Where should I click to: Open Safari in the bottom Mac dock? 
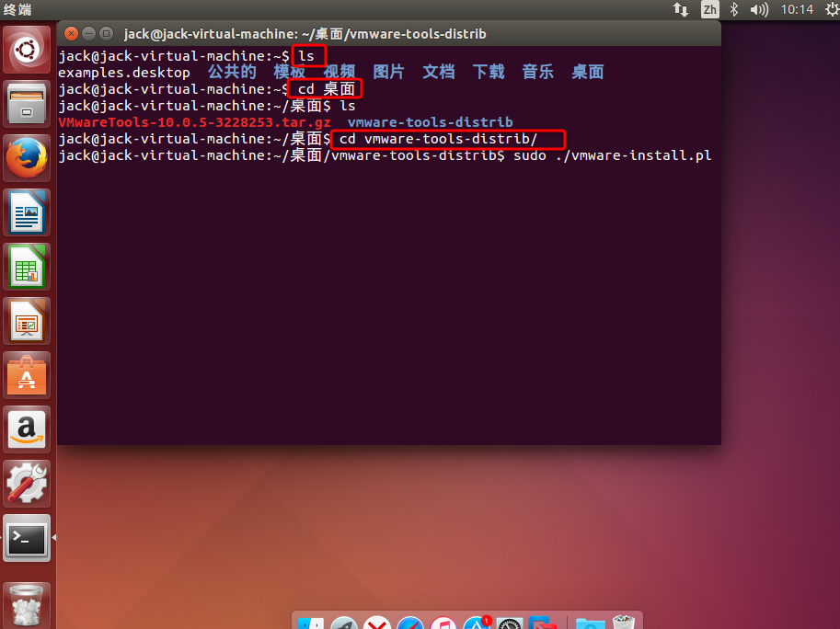(x=410, y=623)
